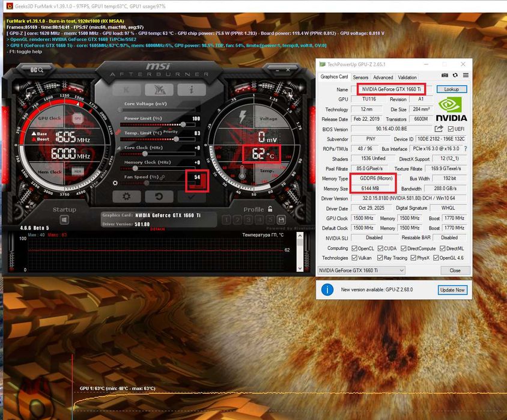Click DETACH below the Afterburner driver version
This screenshot has width=507, height=420.
point(157,230)
